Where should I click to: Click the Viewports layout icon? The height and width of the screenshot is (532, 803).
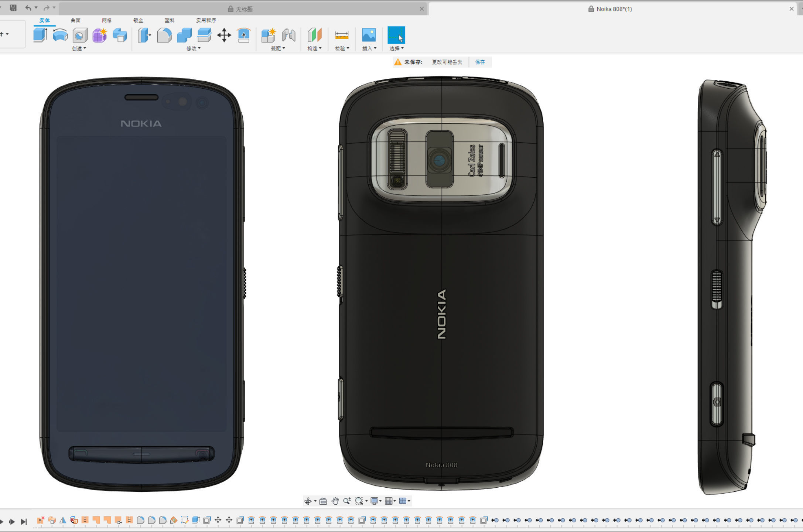point(403,501)
